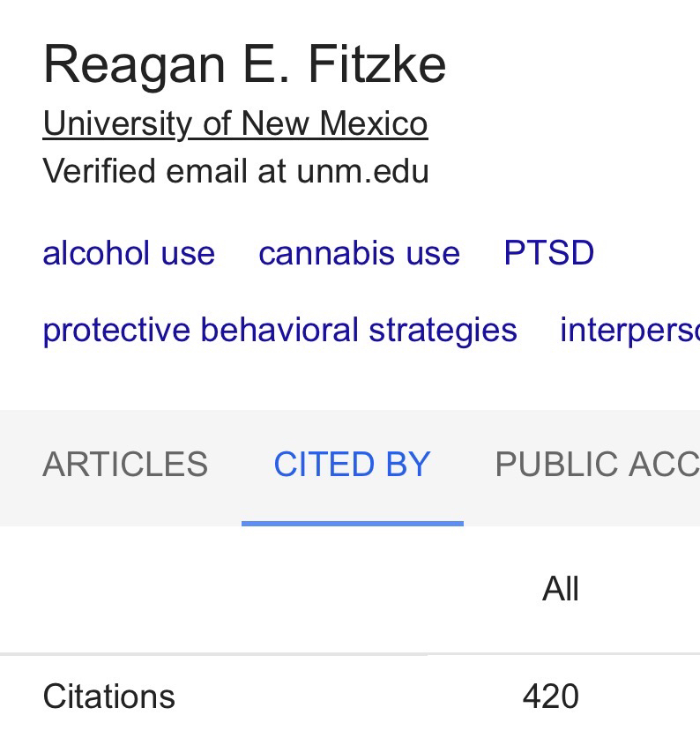700x745 pixels.
Task: Click the gap between ARTICLES and CITED BY
Action: tap(225, 464)
